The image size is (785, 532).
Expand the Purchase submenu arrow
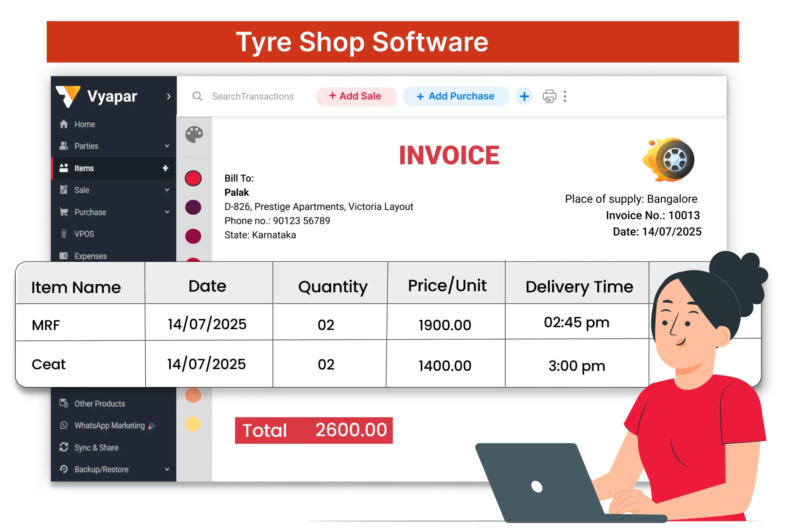167,212
